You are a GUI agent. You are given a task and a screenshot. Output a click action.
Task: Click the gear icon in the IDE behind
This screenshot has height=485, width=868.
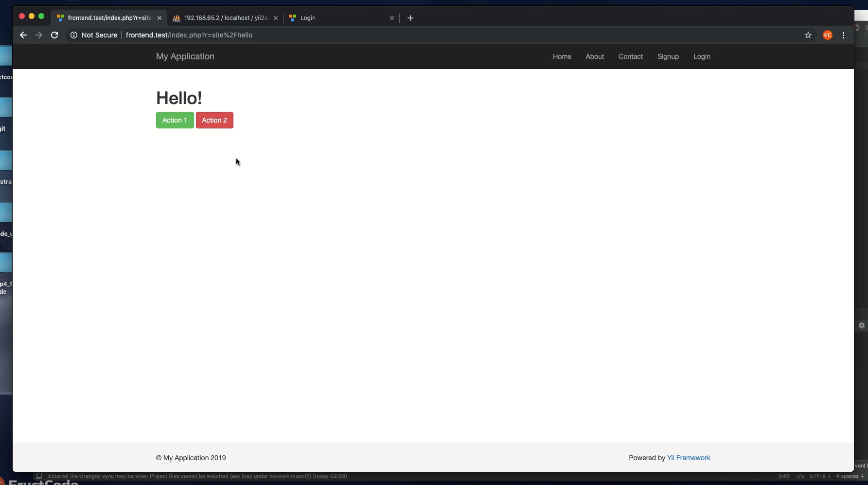point(862,325)
